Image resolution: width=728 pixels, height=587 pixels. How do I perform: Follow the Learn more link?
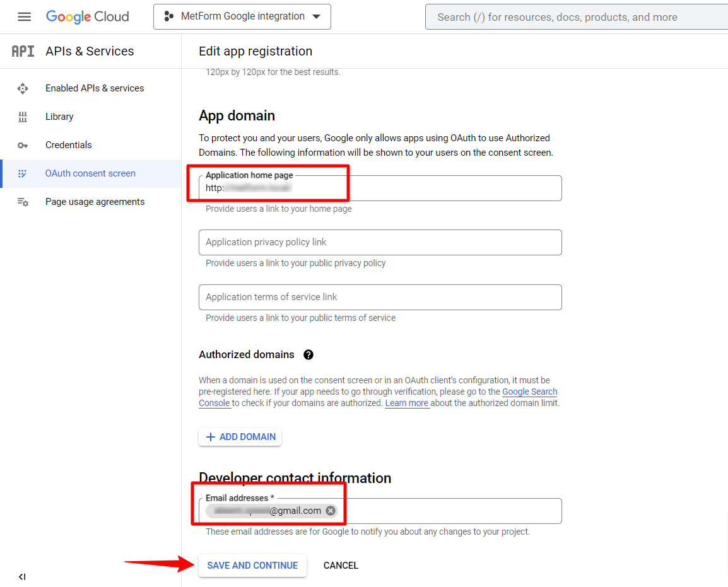click(x=407, y=404)
